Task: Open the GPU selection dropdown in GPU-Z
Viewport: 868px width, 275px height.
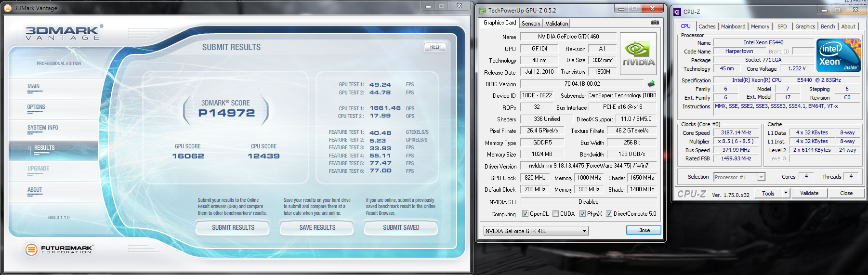Action: coord(536,231)
